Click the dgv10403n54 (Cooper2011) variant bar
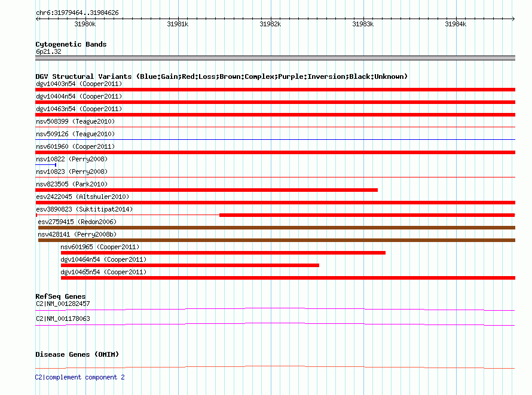This screenshot has width=532, height=395. (275, 90)
